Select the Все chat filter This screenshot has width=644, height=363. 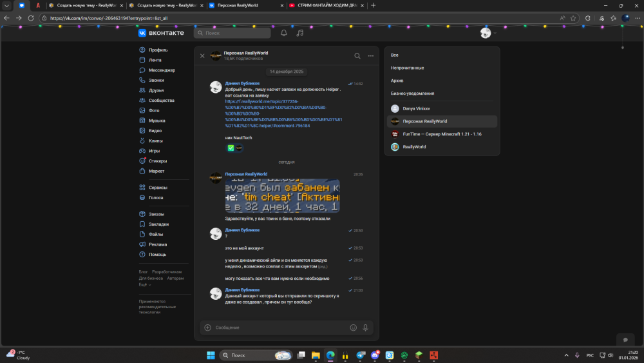coord(394,55)
